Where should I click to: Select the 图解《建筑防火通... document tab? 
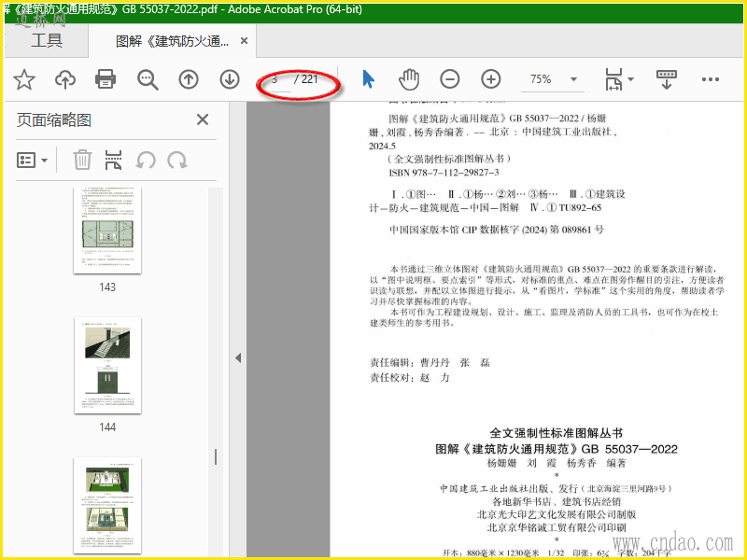[173, 41]
